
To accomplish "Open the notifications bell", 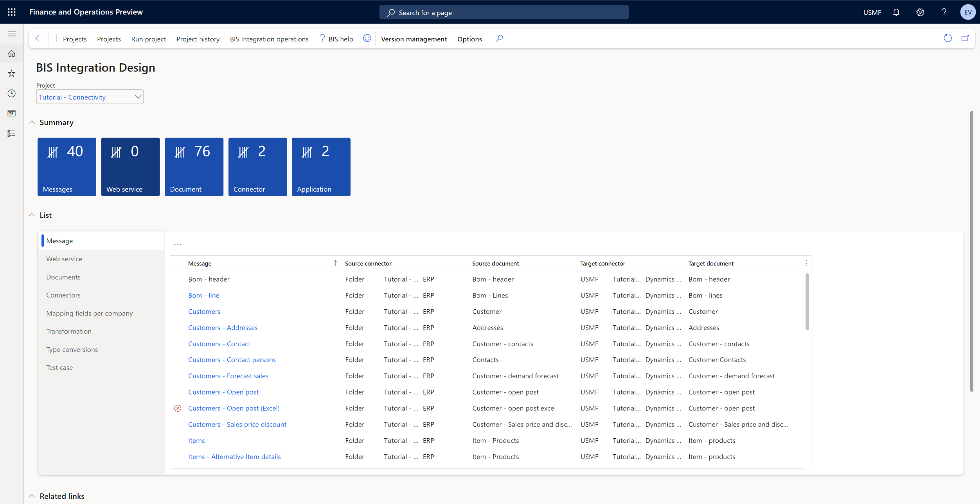I will [x=896, y=12].
